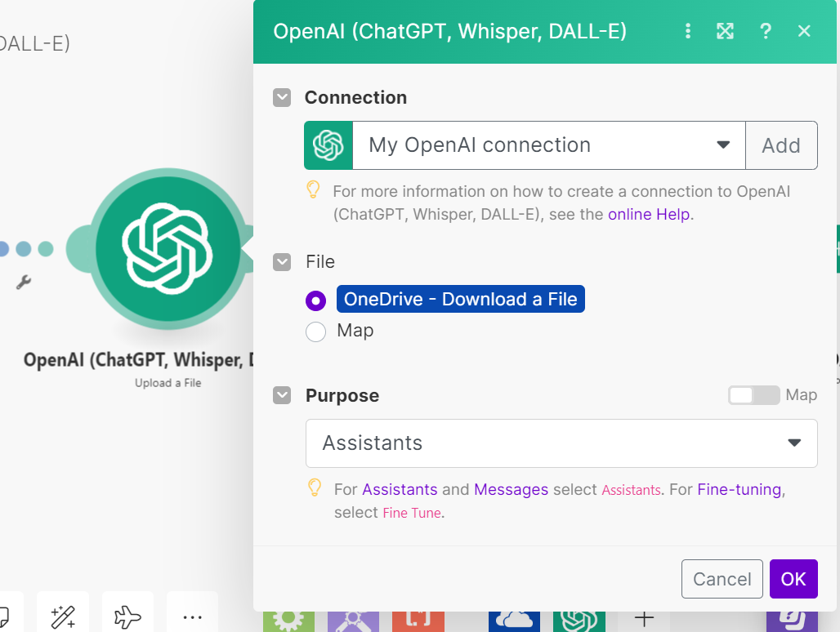The width and height of the screenshot is (840, 632).
Task: Click the purple flow control icon
Action: point(353,621)
